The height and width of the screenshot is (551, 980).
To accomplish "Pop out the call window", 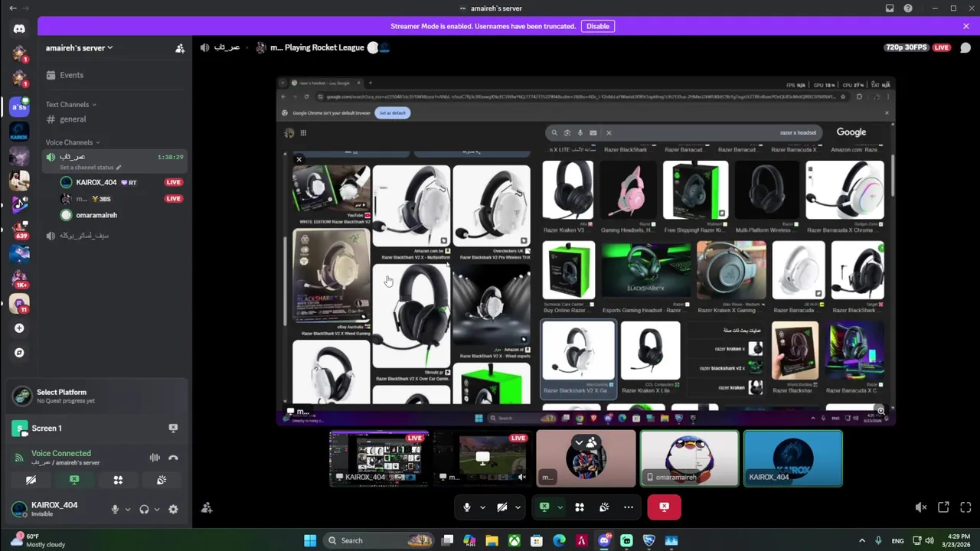I will pyautogui.click(x=943, y=507).
